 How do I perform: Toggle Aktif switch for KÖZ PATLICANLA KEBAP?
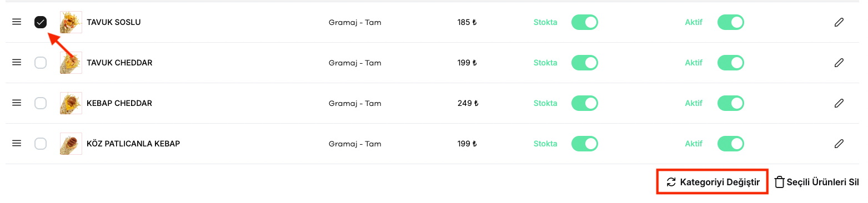coord(731,144)
